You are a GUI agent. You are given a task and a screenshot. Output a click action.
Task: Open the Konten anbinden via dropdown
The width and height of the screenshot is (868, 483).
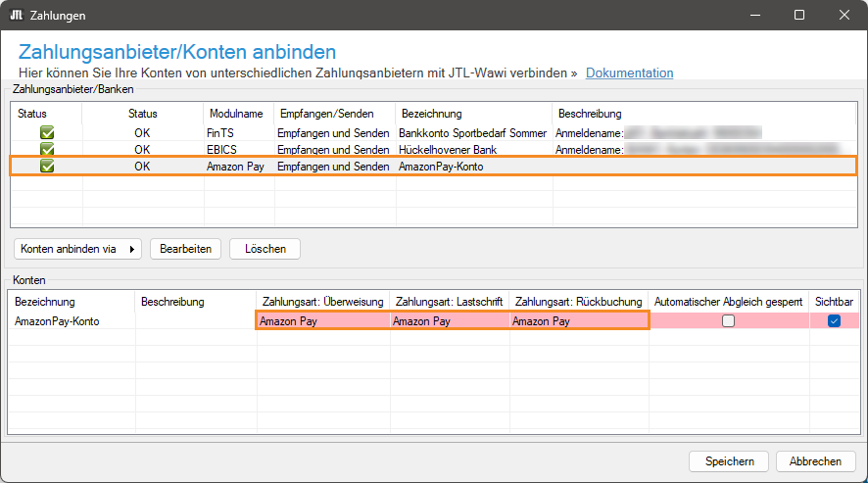click(78, 249)
